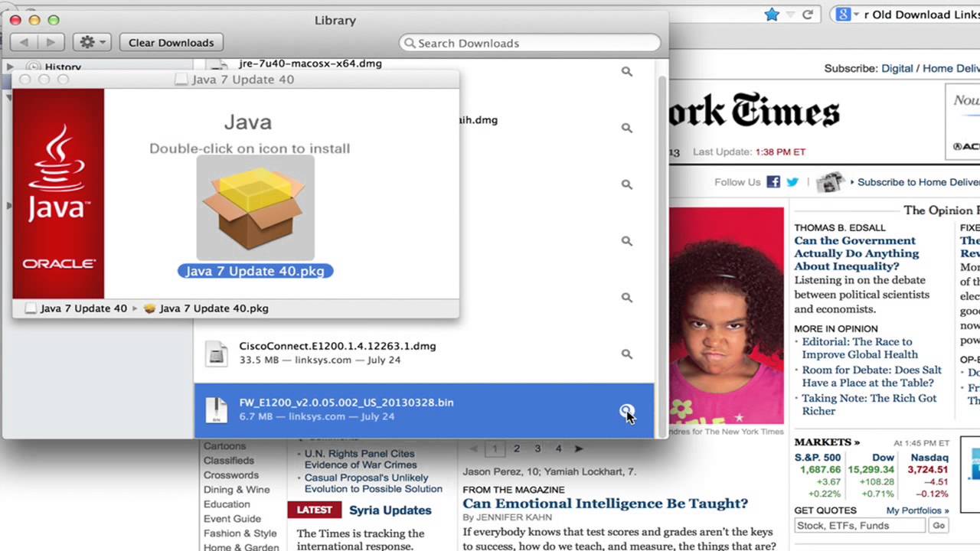Open the Library gear organize menu
980x551 pixels.
[x=93, y=42]
